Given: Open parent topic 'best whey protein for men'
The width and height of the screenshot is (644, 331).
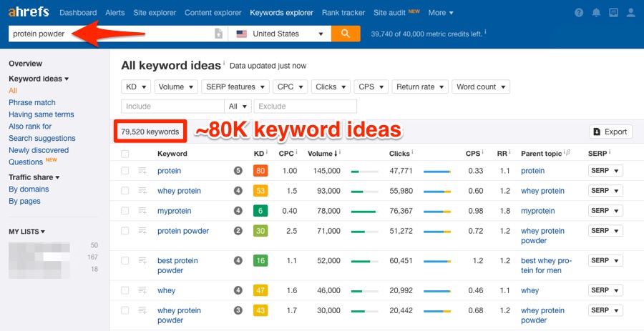Looking at the screenshot, I should (x=546, y=265).
